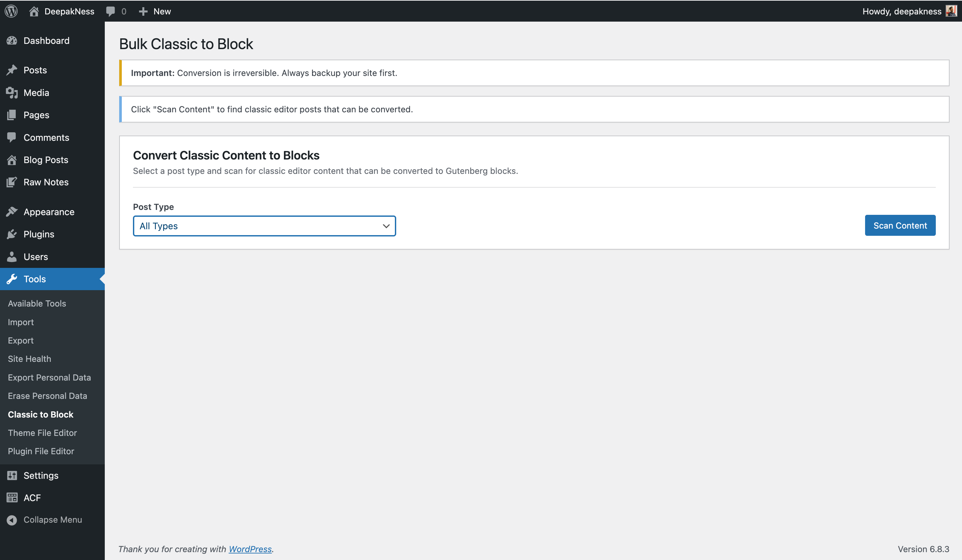Click the Settings sliders icon
Image resolution: width=962 pixels, height=560 pixels.
pos(12,475)
